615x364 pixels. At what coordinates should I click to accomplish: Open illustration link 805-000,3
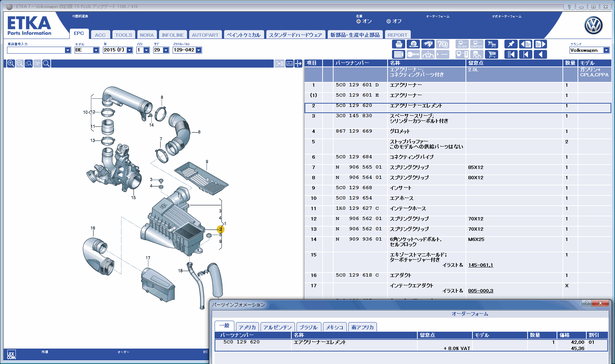[x=481, y=291]
